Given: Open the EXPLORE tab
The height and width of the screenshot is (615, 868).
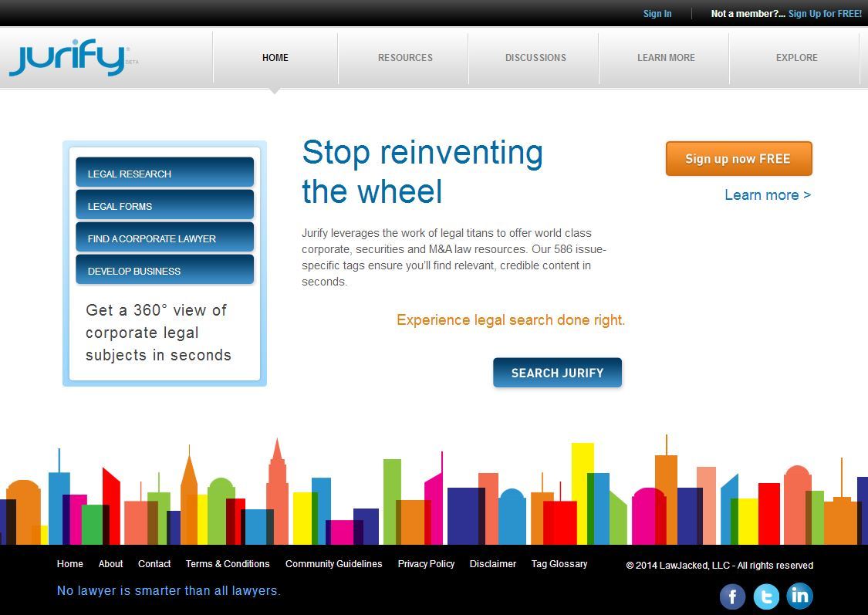Looking at the screenshot, I should [x=796, y=58].
